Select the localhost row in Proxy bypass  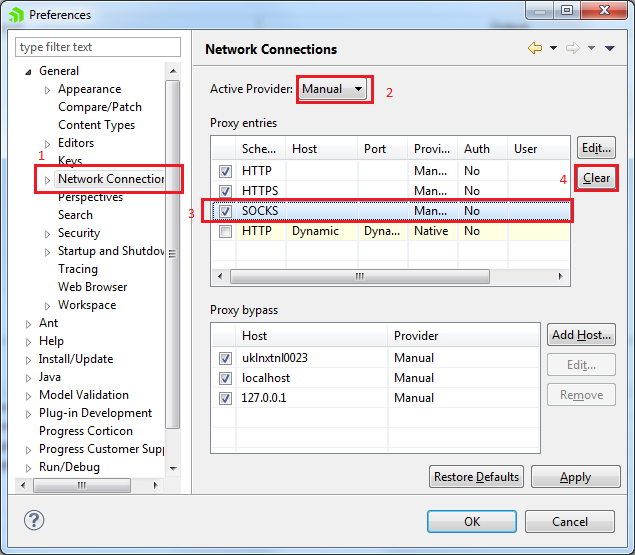click(x=375, y=378)
